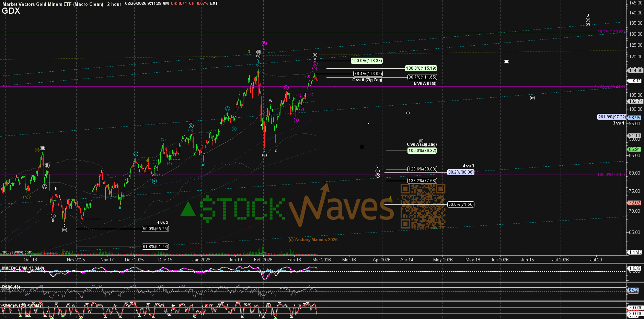This screenshot has width=644, height=319.
Task: Open the motivewave.com link
Action: tap(17, 252)
